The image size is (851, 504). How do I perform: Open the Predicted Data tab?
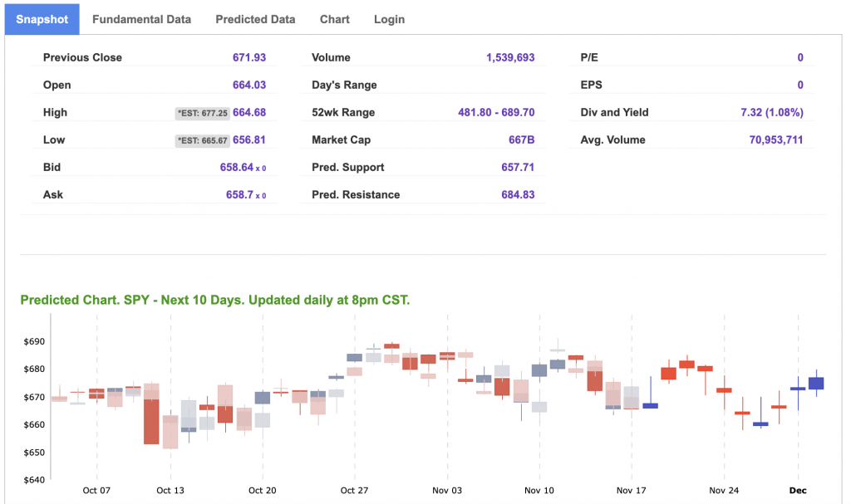pyautogui.click(x=255, y=19)
